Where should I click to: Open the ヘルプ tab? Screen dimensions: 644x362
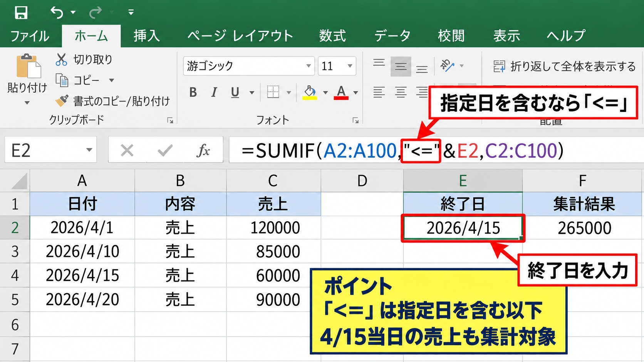click(x=566, y=36)
